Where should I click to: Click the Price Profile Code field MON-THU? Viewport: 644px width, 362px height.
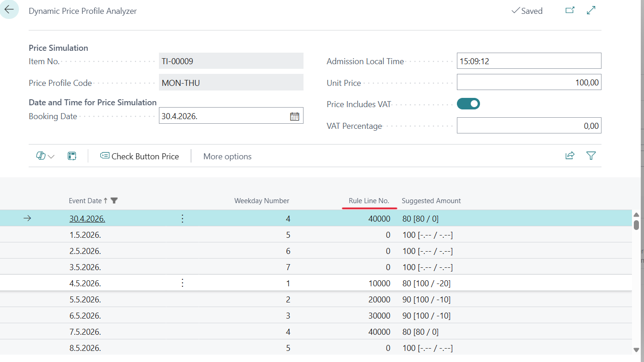point(231,83)
